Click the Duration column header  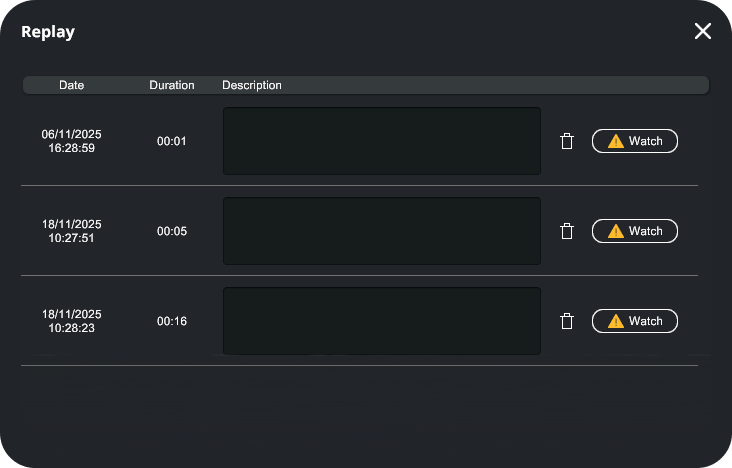coord(172,85)
